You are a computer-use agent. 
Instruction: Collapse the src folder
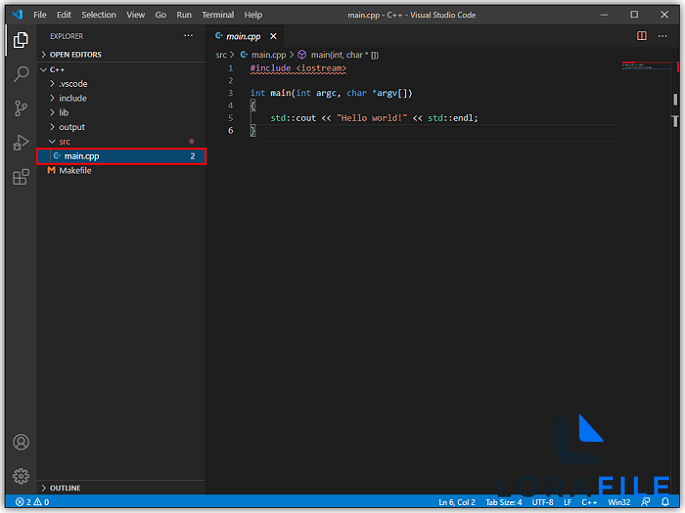point(121,141)
